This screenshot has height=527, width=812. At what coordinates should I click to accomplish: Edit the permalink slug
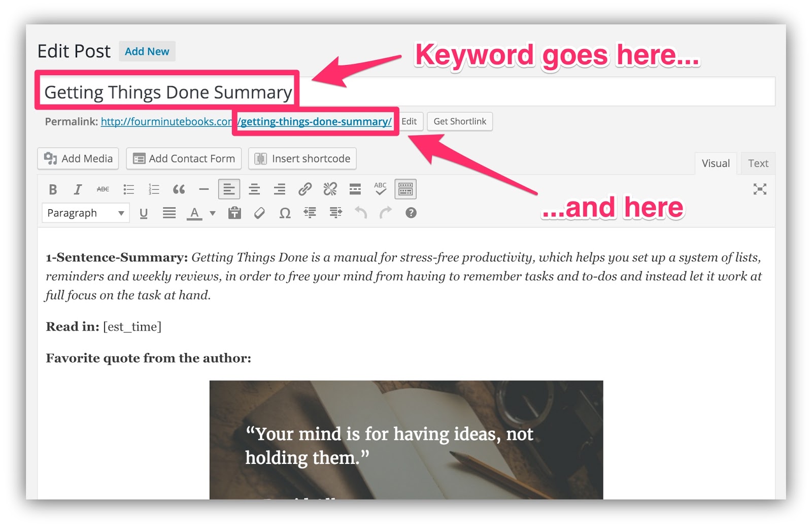[x=409, y=121]
